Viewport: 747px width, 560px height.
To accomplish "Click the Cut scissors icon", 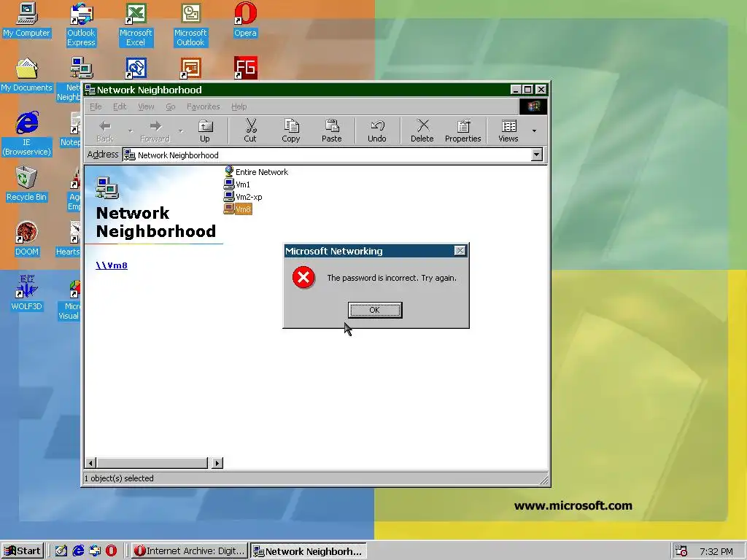I will tap(250, 126).
